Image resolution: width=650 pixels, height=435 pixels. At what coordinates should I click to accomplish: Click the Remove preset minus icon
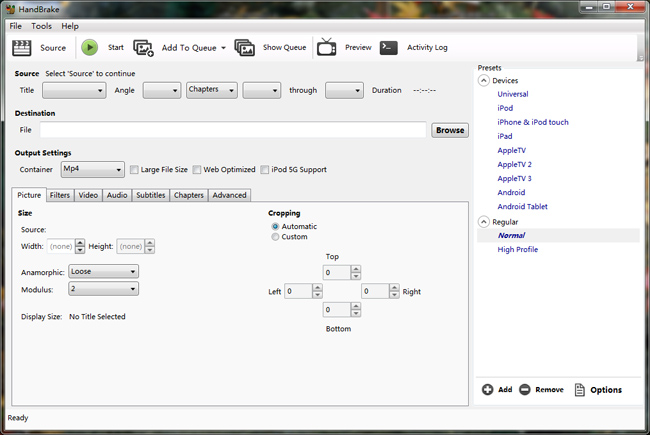(525, 389)
